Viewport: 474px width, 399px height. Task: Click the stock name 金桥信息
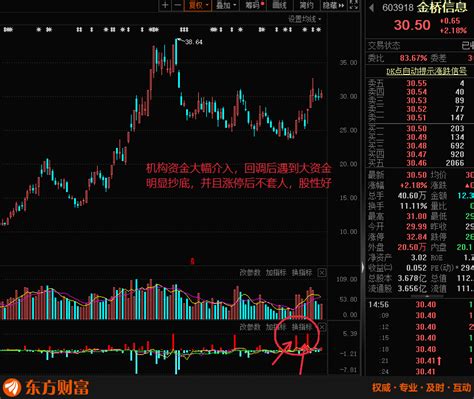[442, 7]
